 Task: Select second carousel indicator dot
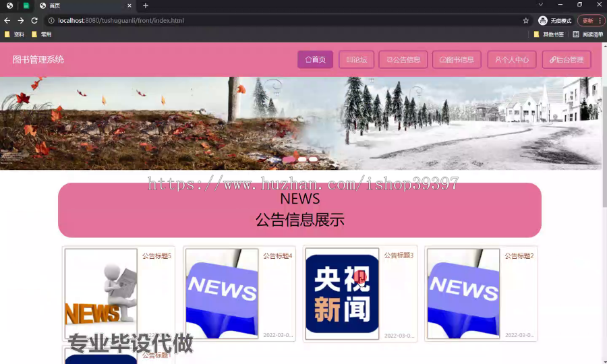[x=302, y=159]
